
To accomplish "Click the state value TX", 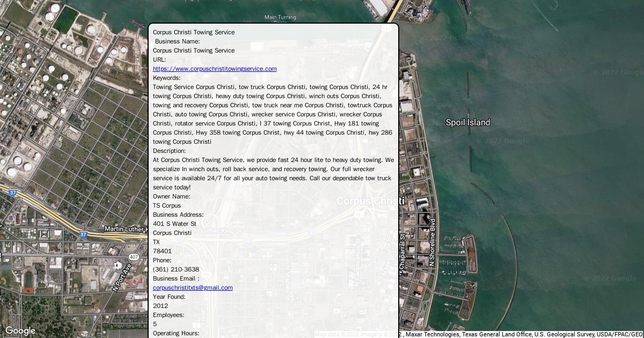I will click(x=156, y=242).
